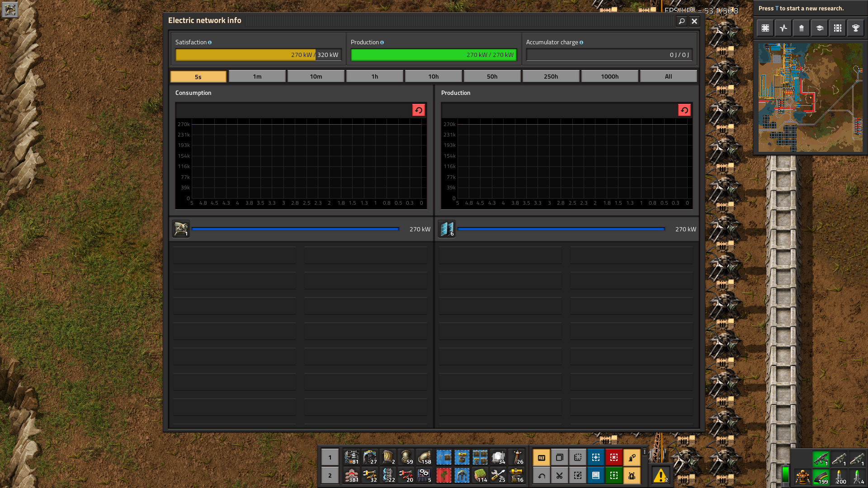This screenshot has width=868, height=488.
Task: Toggle ALT mode shortcut
Action: 542,458
